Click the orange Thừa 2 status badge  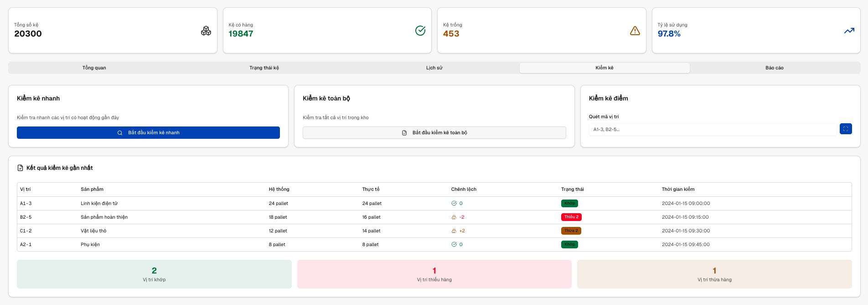[x=571, y=231]
